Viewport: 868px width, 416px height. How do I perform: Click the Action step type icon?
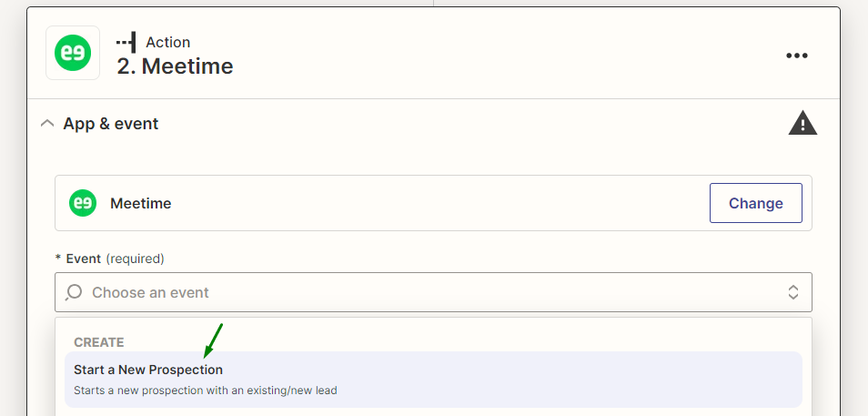[126, 42]
